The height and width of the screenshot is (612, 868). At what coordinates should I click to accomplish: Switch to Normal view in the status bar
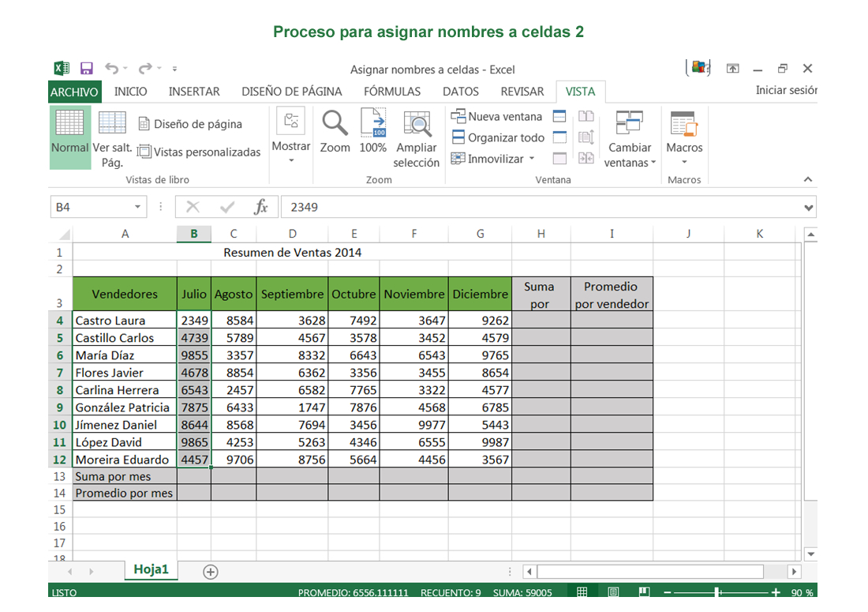pyautogui.click(x=582, y=591)
